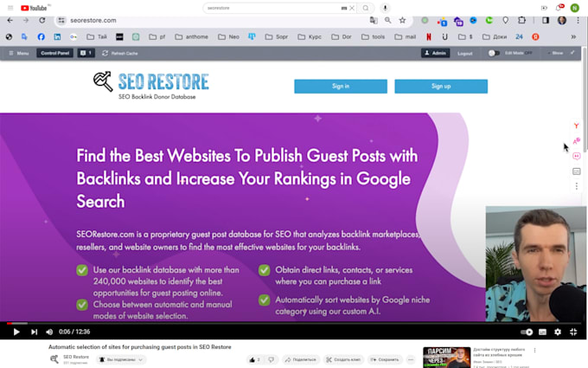The width and height of the screenshot is (588, 368).
Task: Toggle the autoplay switch
Action: (527, 332)
